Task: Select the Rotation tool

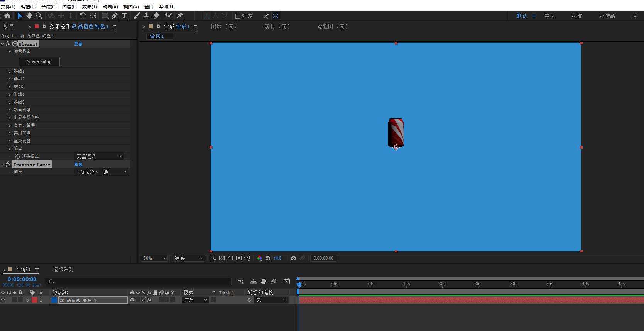Action: (x=83, y=16)
